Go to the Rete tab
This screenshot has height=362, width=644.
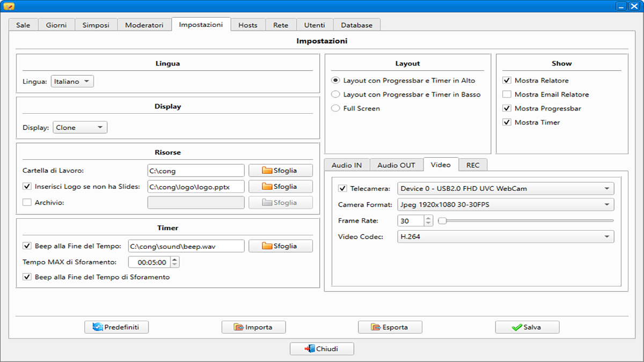click(x=281, y=25)
